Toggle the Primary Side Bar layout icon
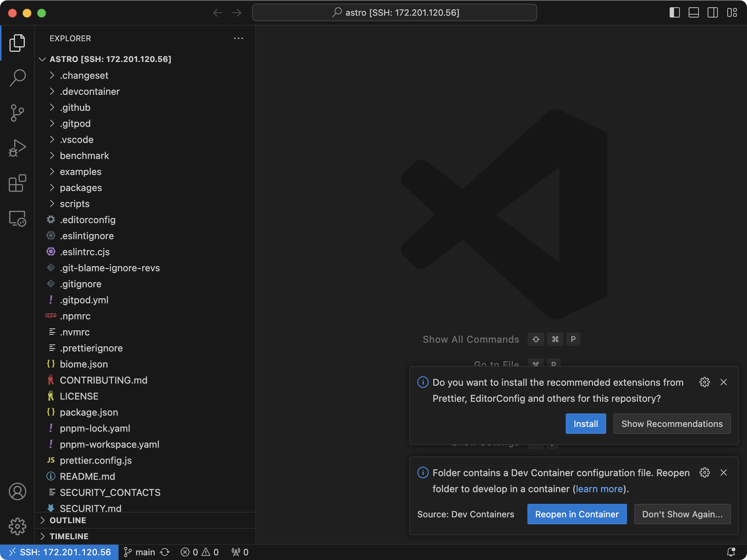The height and width of the screenshot is (560, 747). (675, 13)
